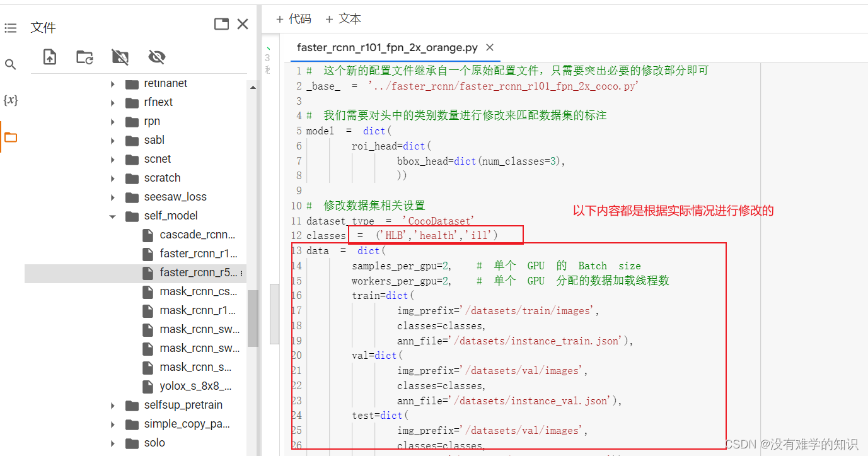The image size is (868, 456).
Task: Click the folder icon beside selfsup_pretrain
Action: [x=132, y=406]
